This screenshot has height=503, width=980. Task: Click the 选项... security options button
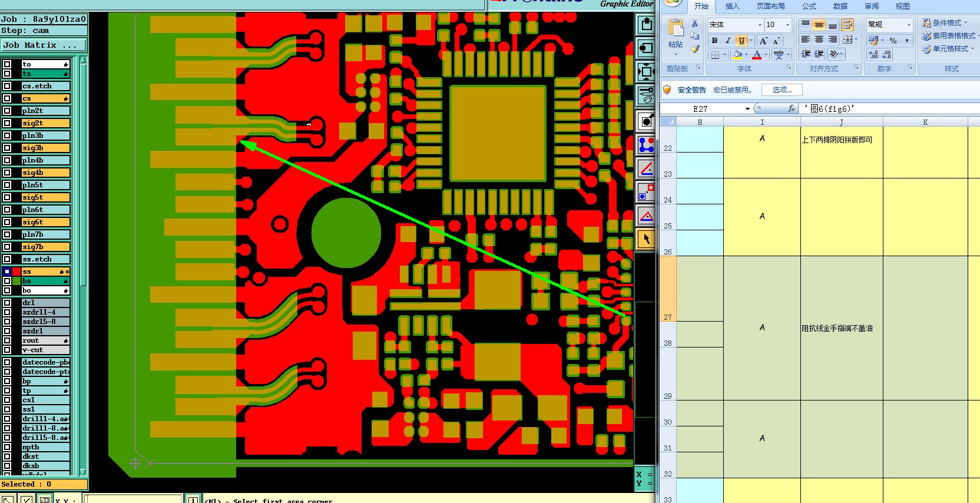point(782,90)
